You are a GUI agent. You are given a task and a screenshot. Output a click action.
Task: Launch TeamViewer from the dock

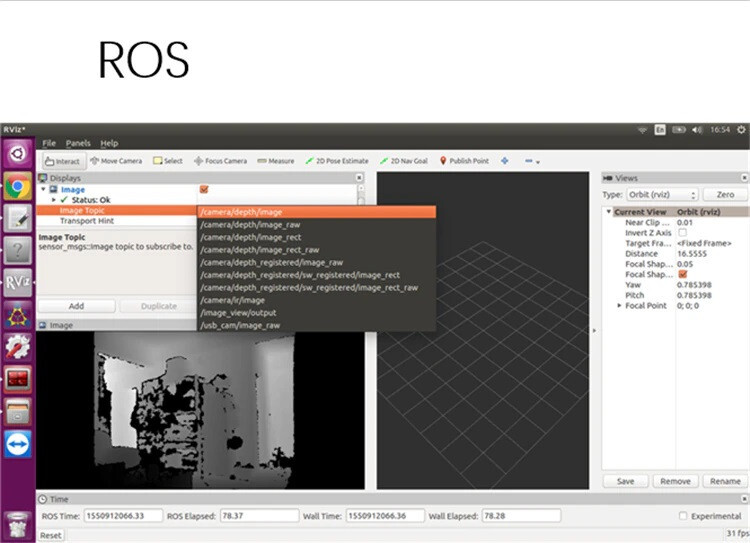click(x=18, y=444)
